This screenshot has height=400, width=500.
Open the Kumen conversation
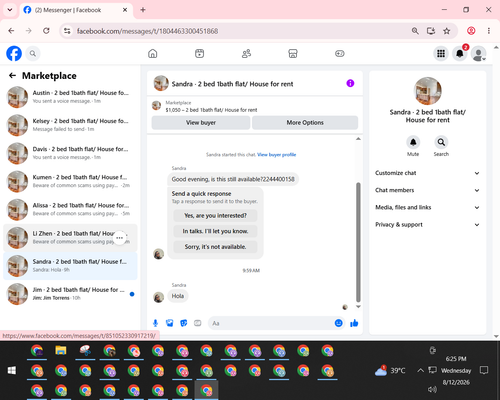70,181
